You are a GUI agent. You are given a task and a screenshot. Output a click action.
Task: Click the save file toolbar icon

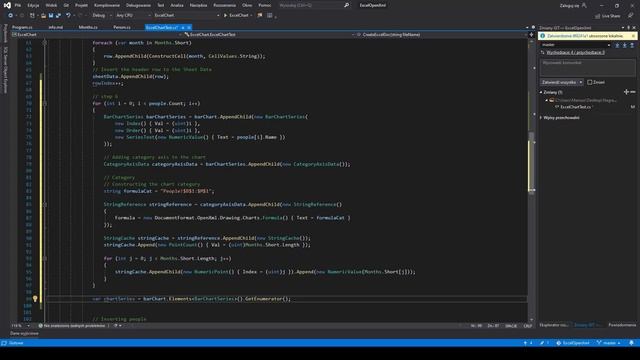click(51, 16)
